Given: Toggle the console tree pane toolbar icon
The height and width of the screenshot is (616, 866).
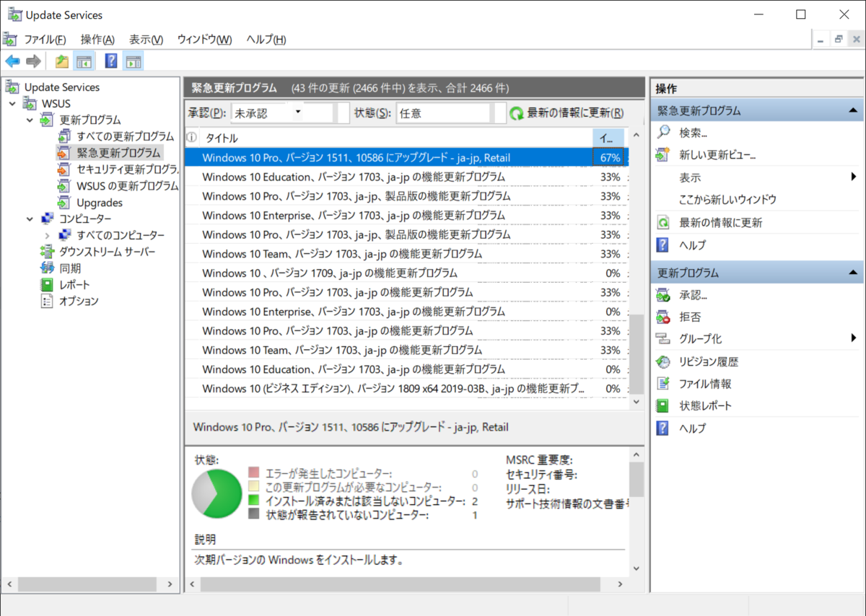Looking at the screenshot, I should pos(84,61).
